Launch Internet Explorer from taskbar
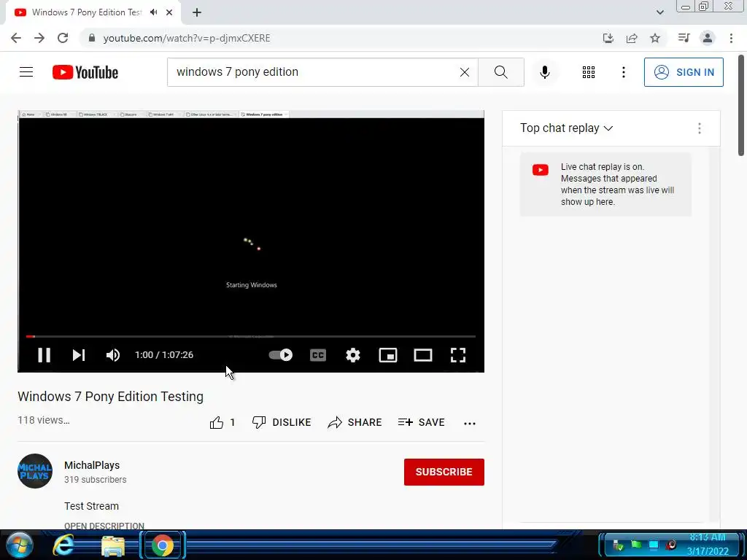747x560 pixels. [63, 545]
